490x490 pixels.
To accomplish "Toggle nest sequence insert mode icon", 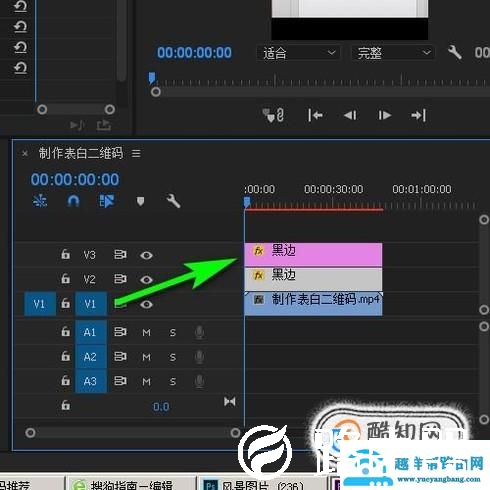I will (40, 201).
